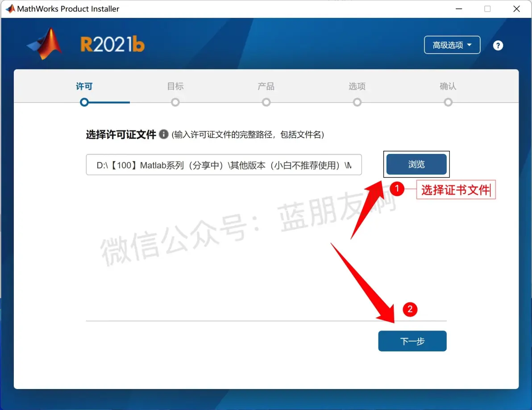532x410 pixels.
Task: Click the help question mark icon
Action: pos(498,46)
